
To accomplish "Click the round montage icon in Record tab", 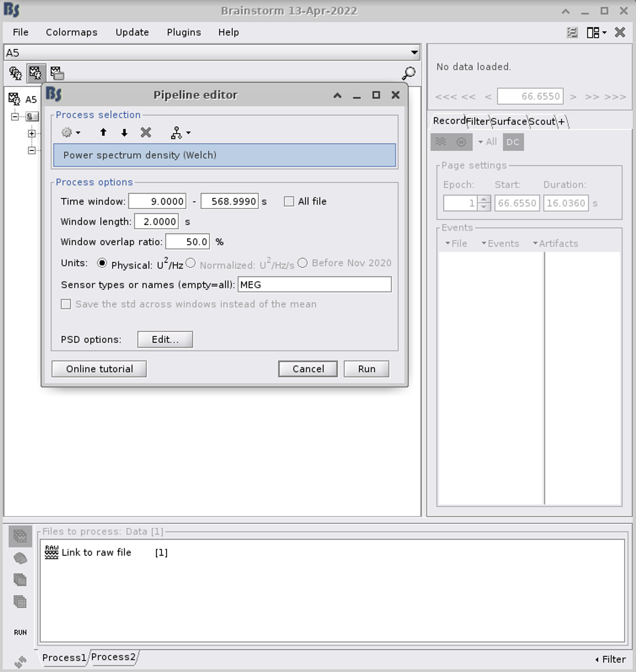I will point(461,142).
